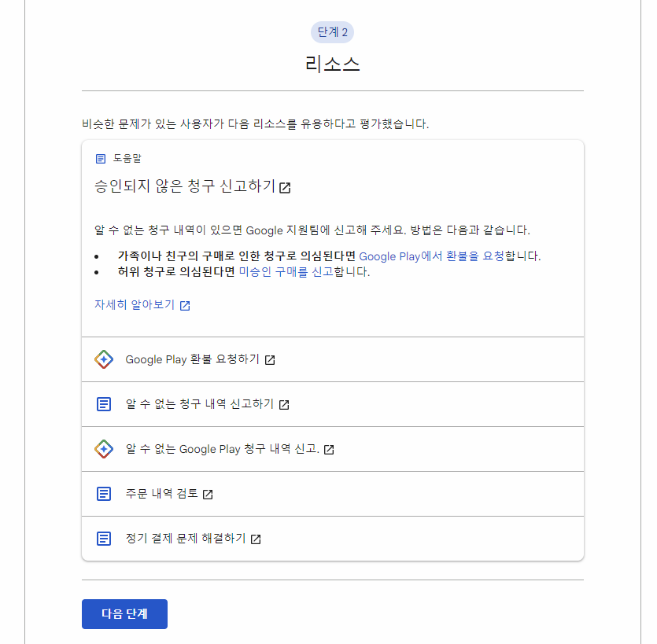Viewport: 657px width, 644px height.
Task: Click external-link icon after 자세히 알아보기
Action: coord(184,305)
